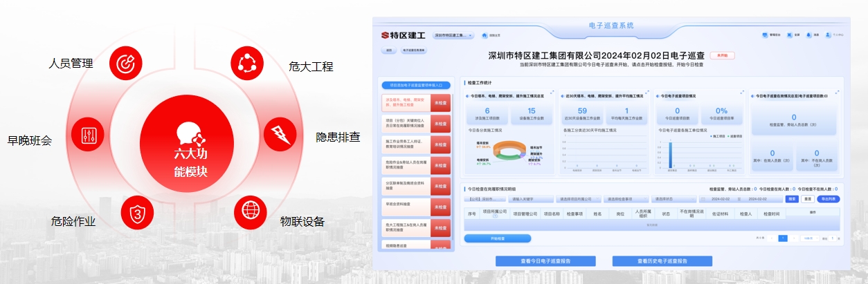This screenshot has height=284, width=868.
Task: Open the 请选择状态 dropdown
Action: [673, 199]
